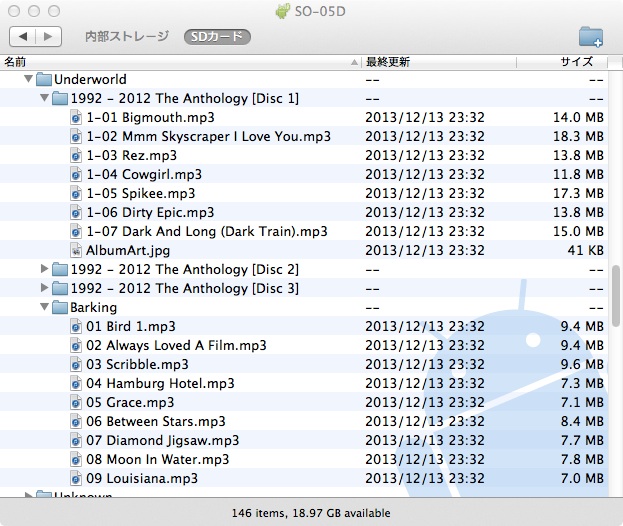This screenshot has width=623, height=526.
Task: Click the 18.3 MB size value
Action: [x=578, y=137]
